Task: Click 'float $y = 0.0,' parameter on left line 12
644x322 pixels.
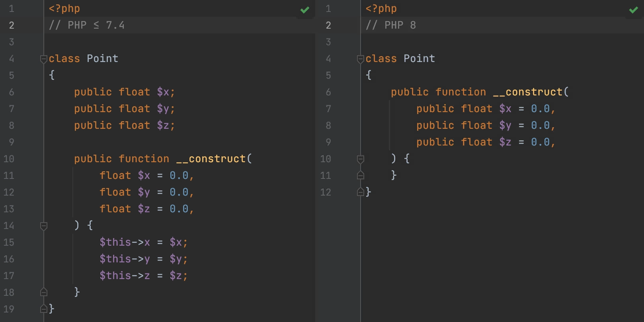Action: [147, 192]
